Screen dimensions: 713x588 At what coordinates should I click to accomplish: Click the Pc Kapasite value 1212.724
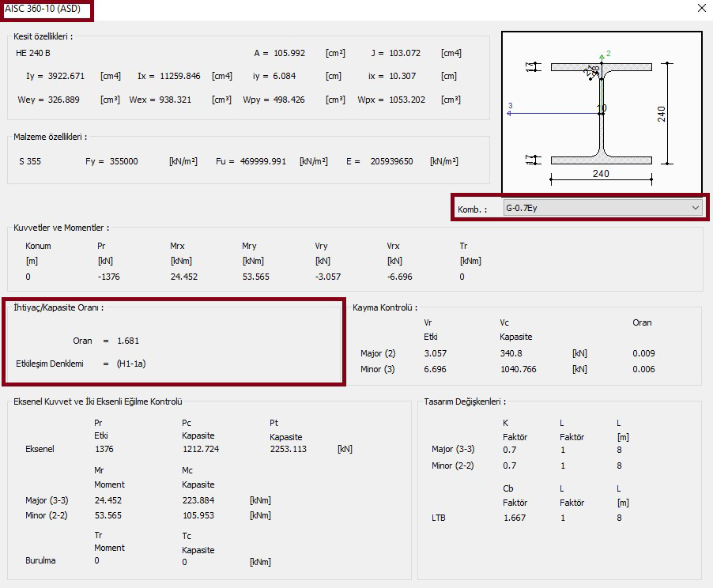[x=201, y=449]
